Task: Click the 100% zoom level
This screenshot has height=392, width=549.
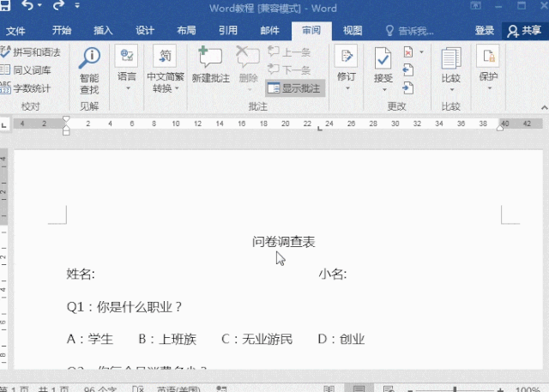Action: pos(528,389)
